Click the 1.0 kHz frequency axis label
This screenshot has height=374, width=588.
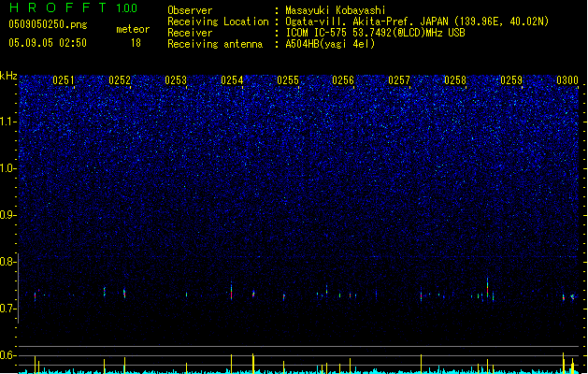pyautogui.click(x=8, y=168)
